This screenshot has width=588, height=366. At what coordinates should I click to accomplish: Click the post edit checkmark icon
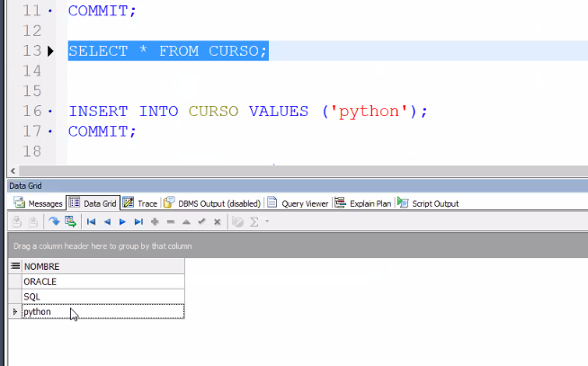click(x=202, y=221)
